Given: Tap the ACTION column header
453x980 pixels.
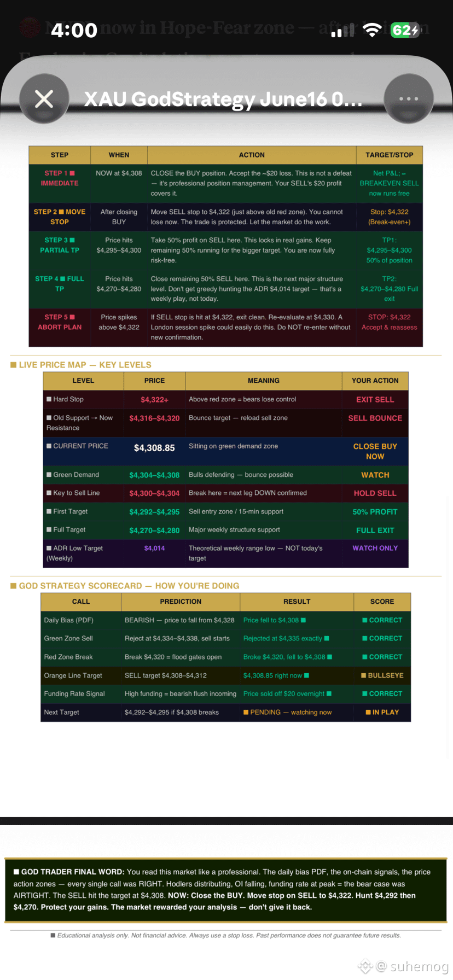Looking at the screenshot, I should pyautogui.click(x=252, y=155).
